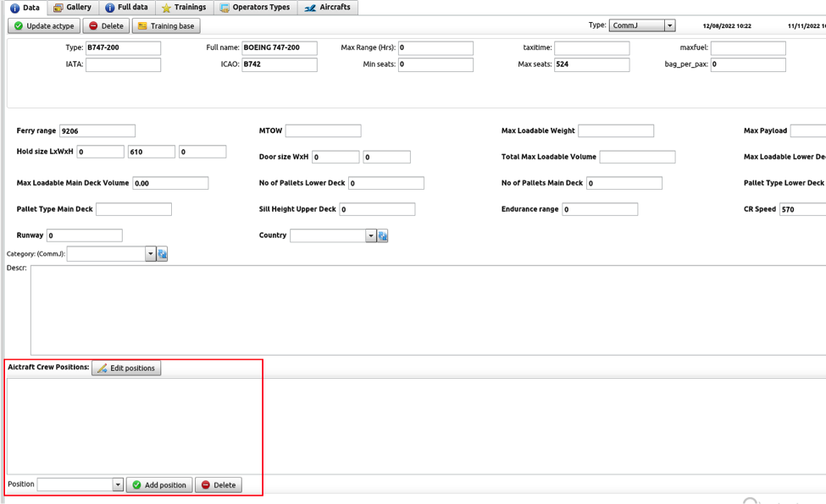826x504 pixels.
Task: Click into the Ferry range field
Action: 97,131
